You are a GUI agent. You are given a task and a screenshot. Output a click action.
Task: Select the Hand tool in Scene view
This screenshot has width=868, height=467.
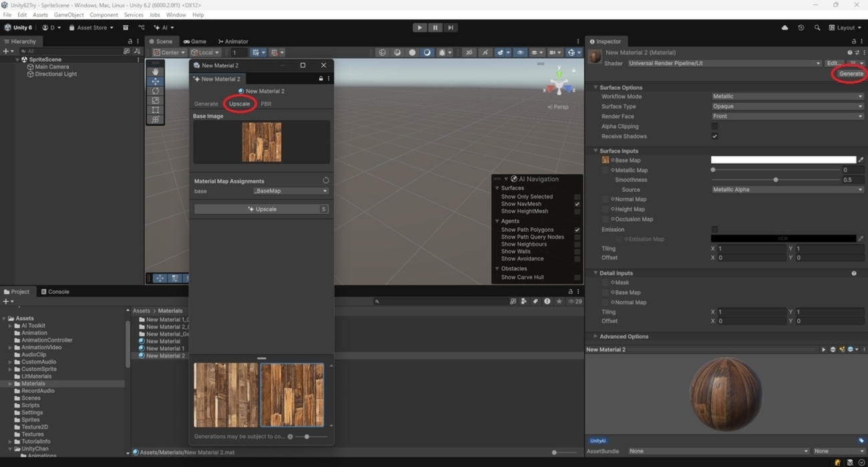[x=156, y=71]
